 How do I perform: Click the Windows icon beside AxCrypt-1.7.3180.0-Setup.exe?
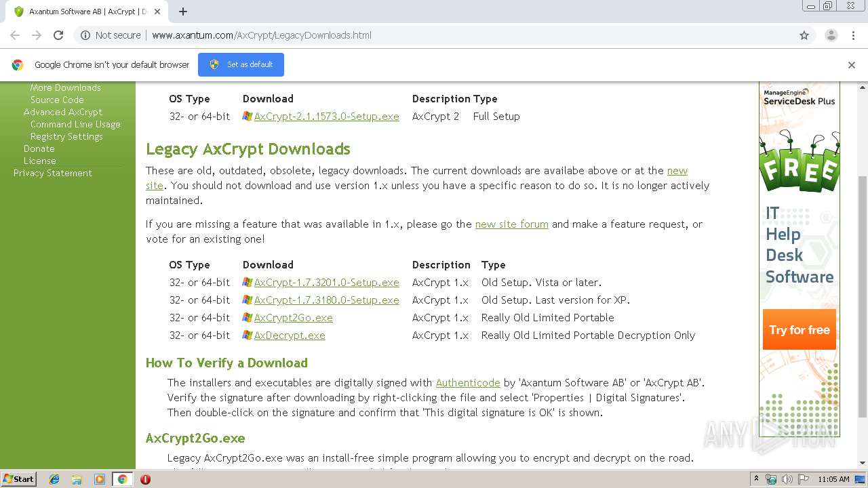(248, 300)
